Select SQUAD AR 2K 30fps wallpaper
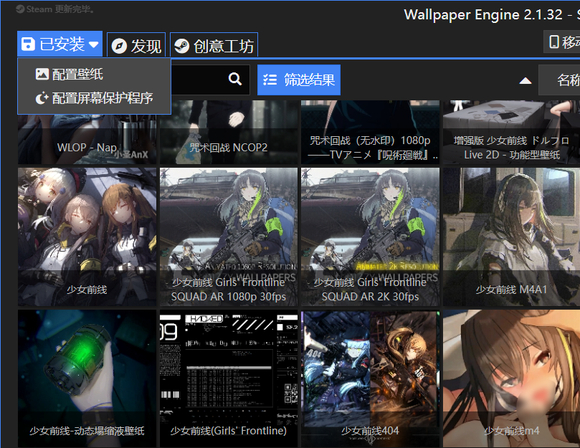 [x=370, y=237]
